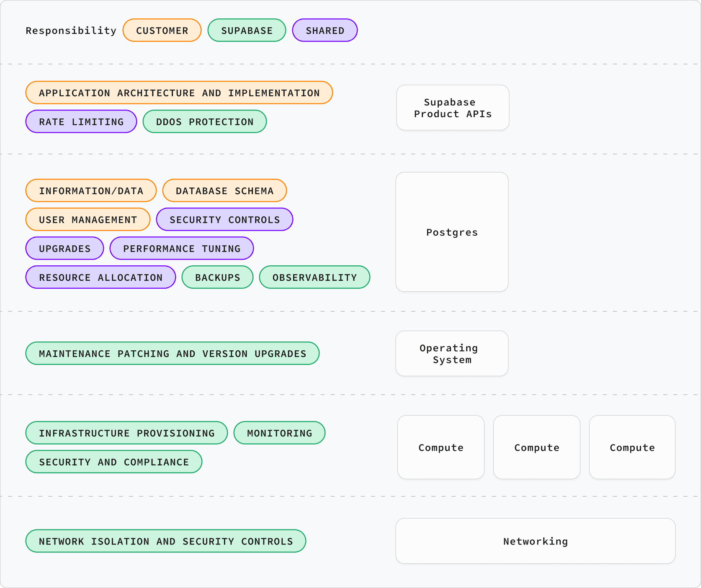The image size is (701, 588).
Task: Select the DATABASE SCHEMA pill
Action: (x=224, y=190)
